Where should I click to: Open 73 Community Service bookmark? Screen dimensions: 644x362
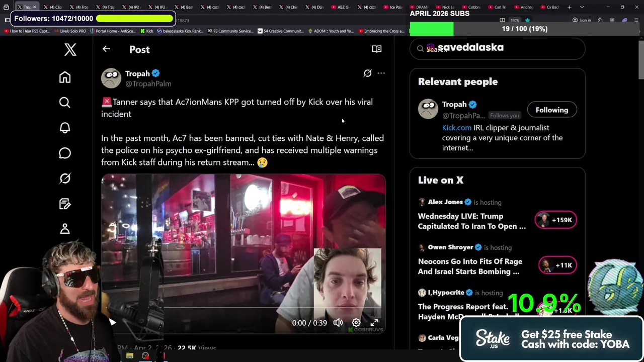tap(230, 31)
